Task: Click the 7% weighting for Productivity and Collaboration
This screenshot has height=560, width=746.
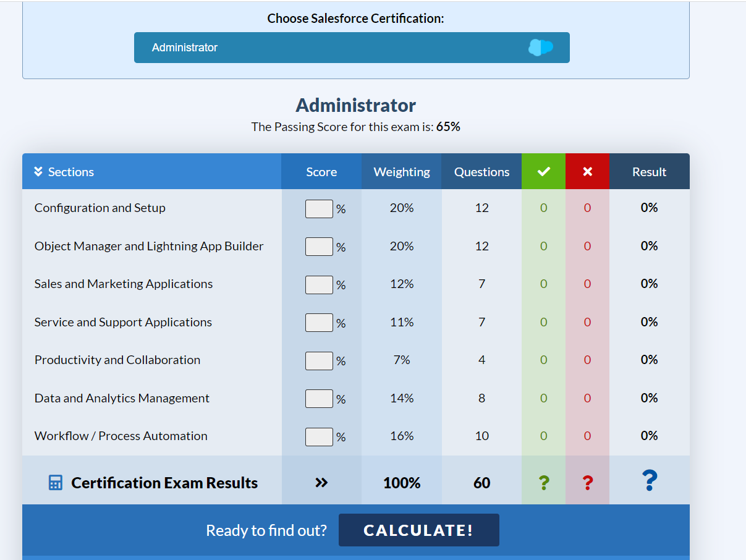Action: (402, 360)
